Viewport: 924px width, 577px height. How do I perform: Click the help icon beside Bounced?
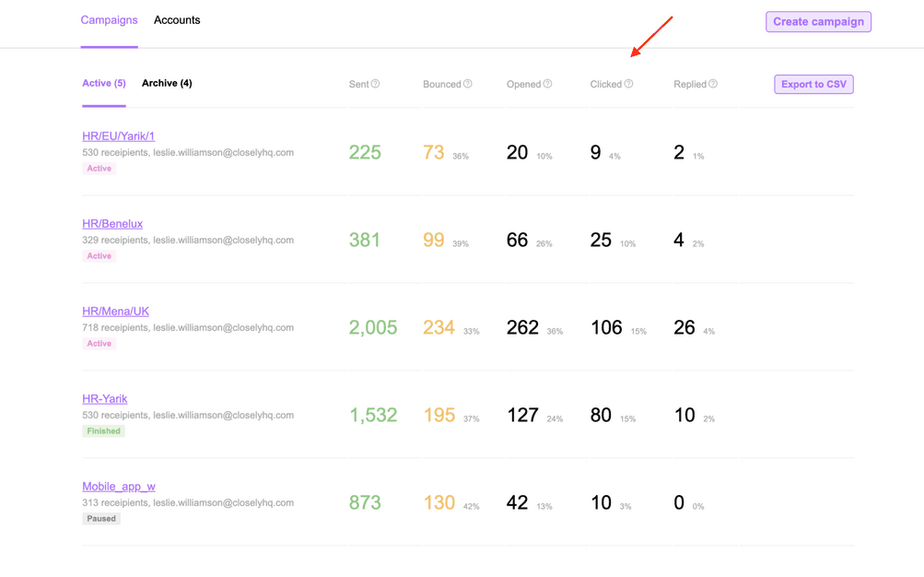[x=467, y=84]
